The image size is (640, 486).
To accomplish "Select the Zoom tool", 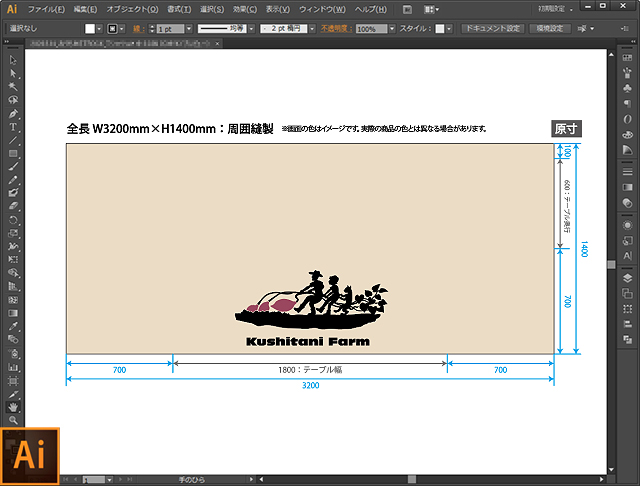I will tap(13, 421).
